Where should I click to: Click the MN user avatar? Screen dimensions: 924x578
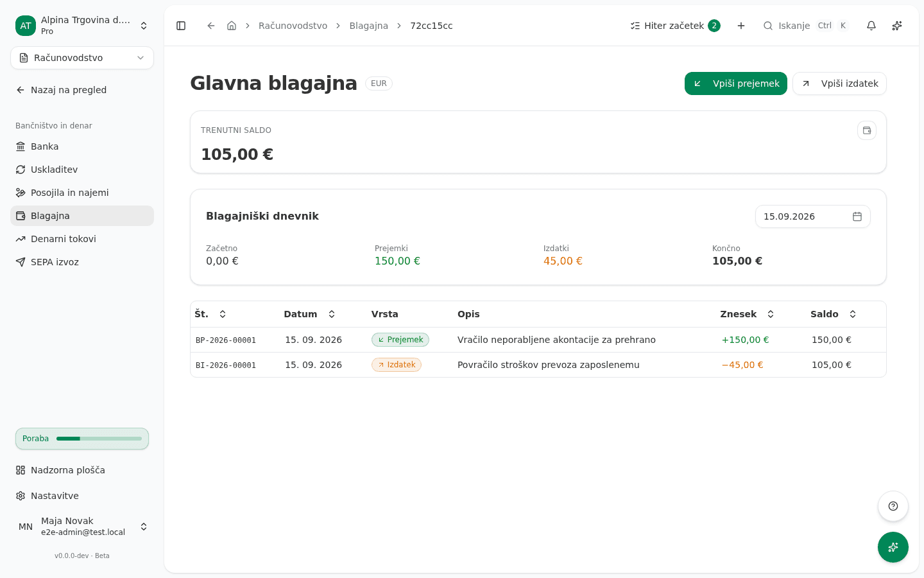(x=26, y=527)
